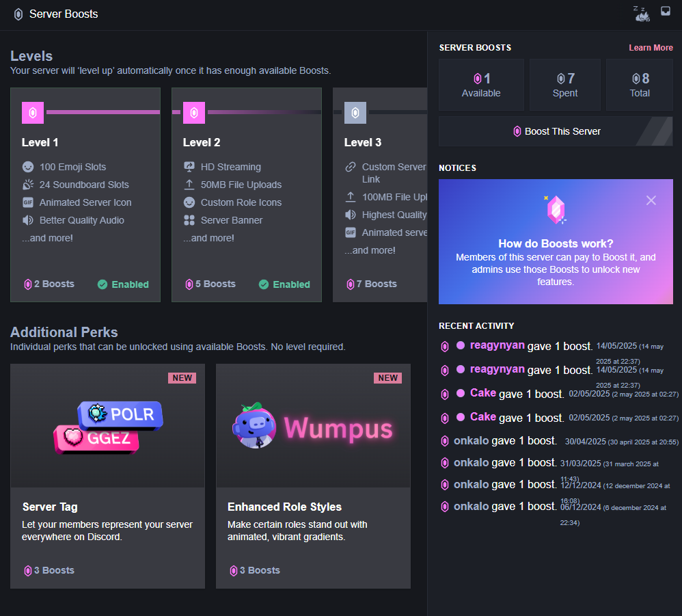Screen dimensions: 682x616
Task: Click the Level 2 pink boost gem badge
Action: coord(194,113)
